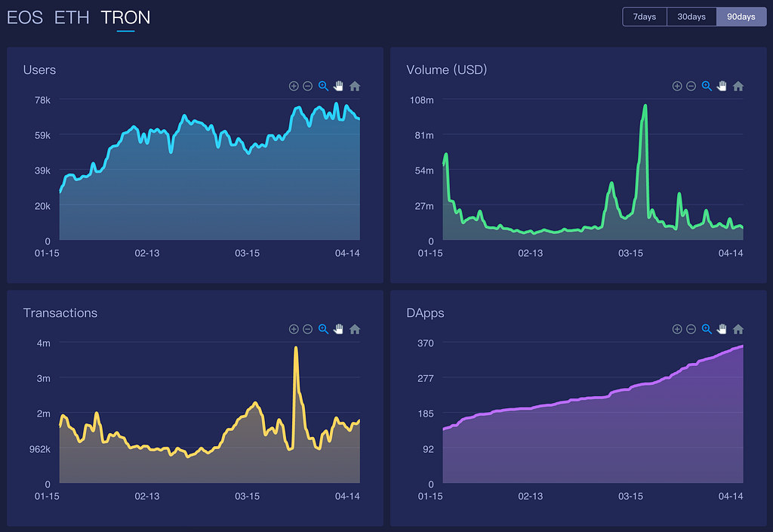Select the 90days range
The width and height of the screenshot is (773, 532).
point(741,17)
